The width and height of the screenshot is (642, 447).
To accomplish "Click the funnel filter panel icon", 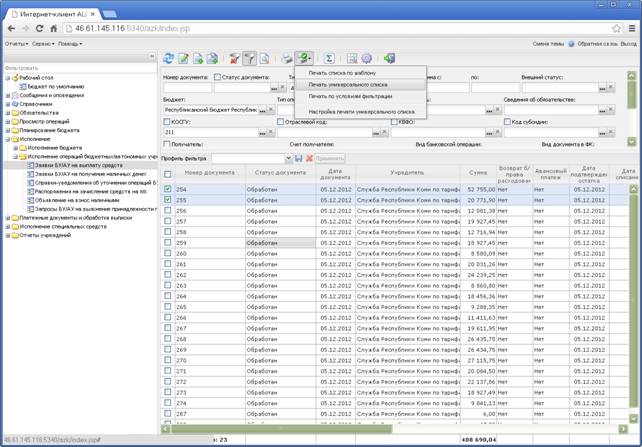I will 251,60.
